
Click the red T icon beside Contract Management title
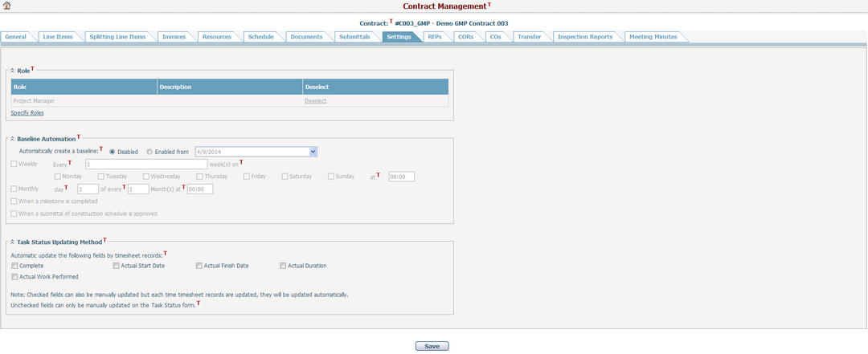[x=489, y=5]
